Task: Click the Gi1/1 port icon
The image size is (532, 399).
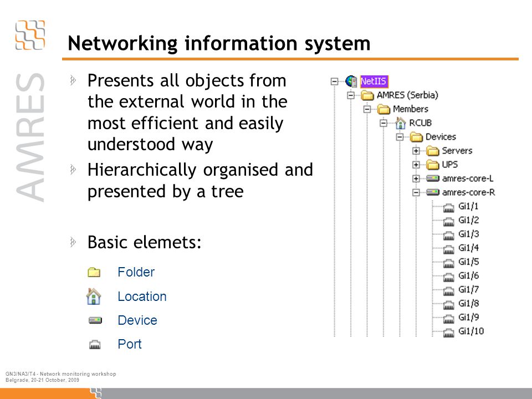Action: pos(448,208)
